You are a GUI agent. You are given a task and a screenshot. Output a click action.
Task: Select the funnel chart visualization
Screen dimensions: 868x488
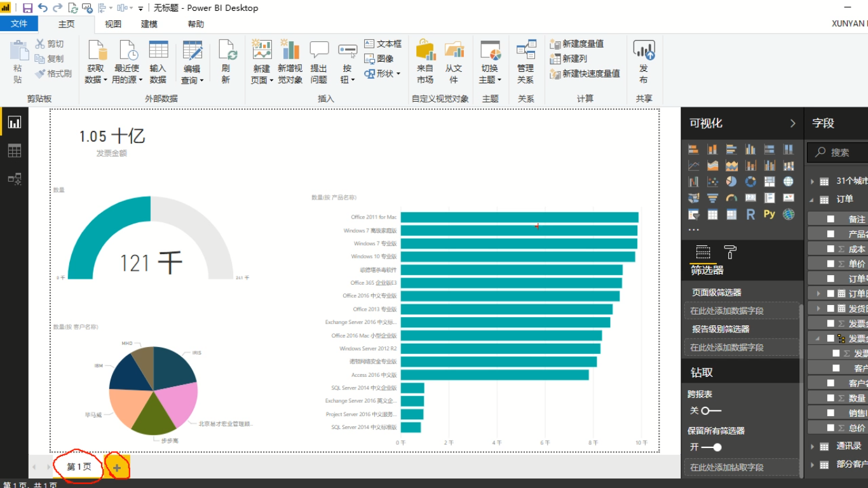[712, 198]
